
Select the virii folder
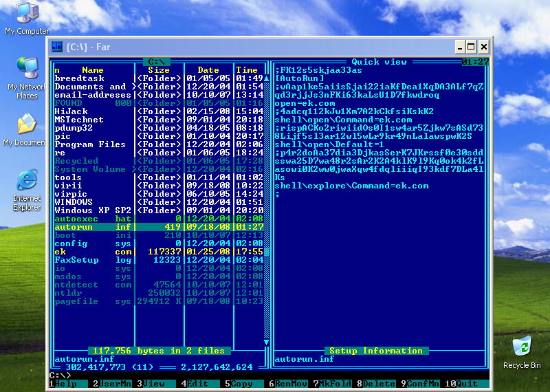tap(159, 186)
